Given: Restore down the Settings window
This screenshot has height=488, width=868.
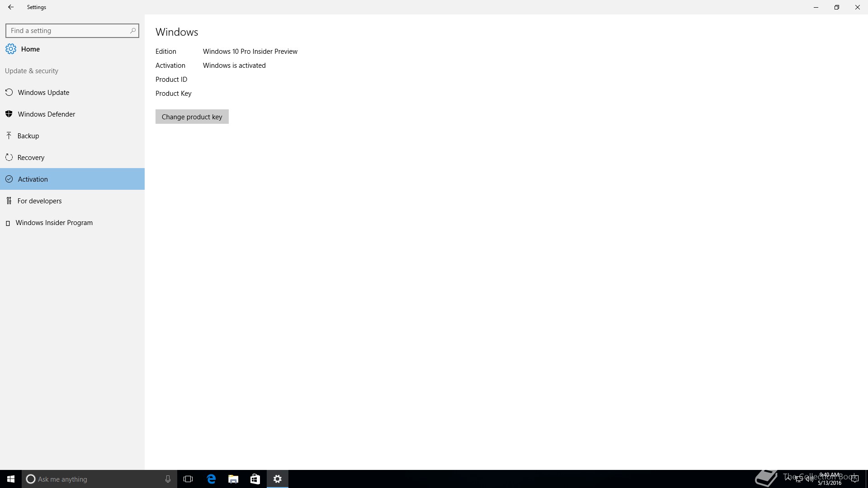Looking at the screenshot, I should click(x=837, y=7).
